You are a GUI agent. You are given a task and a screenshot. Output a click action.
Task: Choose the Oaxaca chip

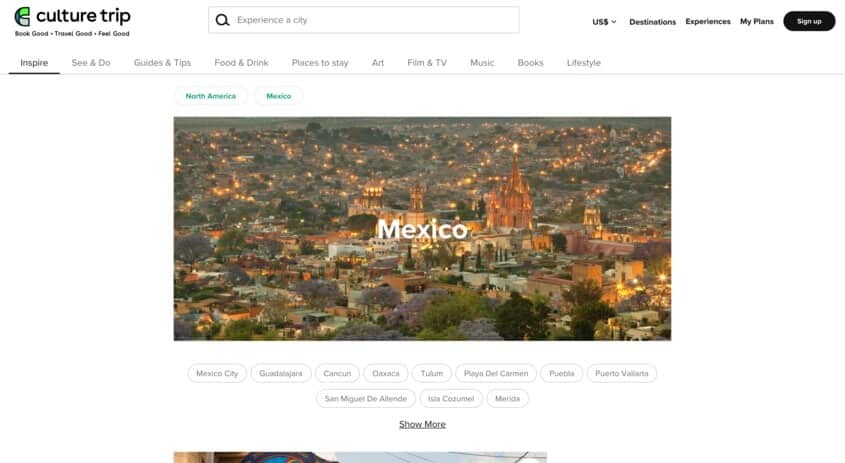[x=386, y=373]
